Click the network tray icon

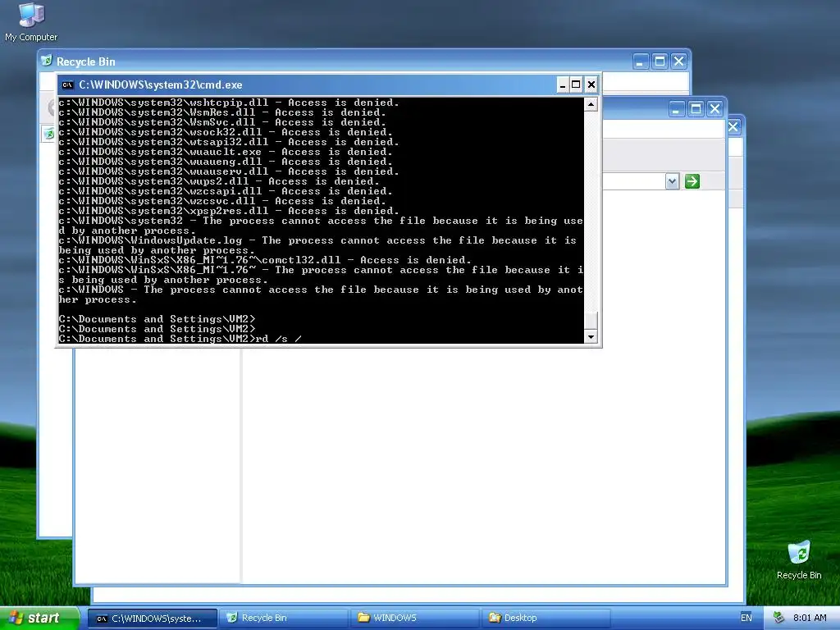coord(778,619)
